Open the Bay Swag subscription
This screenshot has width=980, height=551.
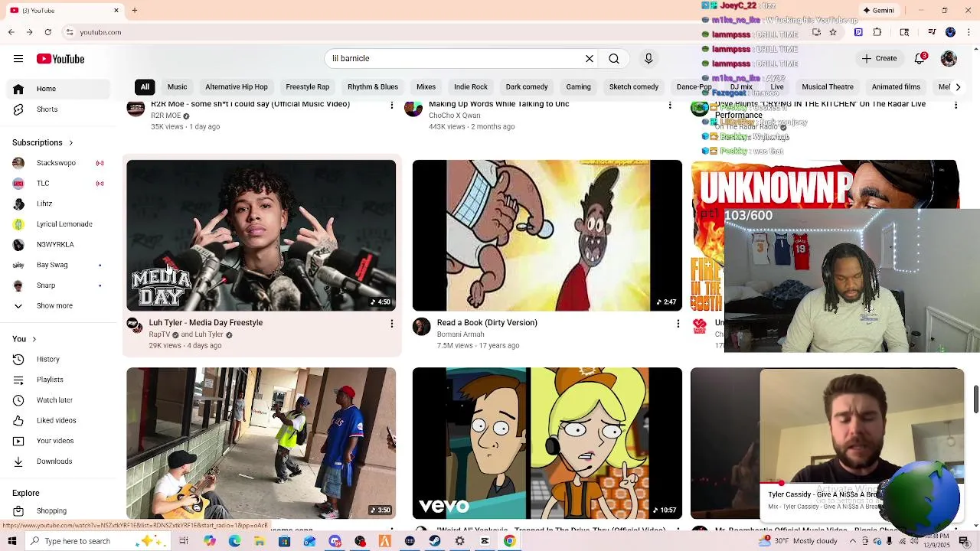point(58,265)
